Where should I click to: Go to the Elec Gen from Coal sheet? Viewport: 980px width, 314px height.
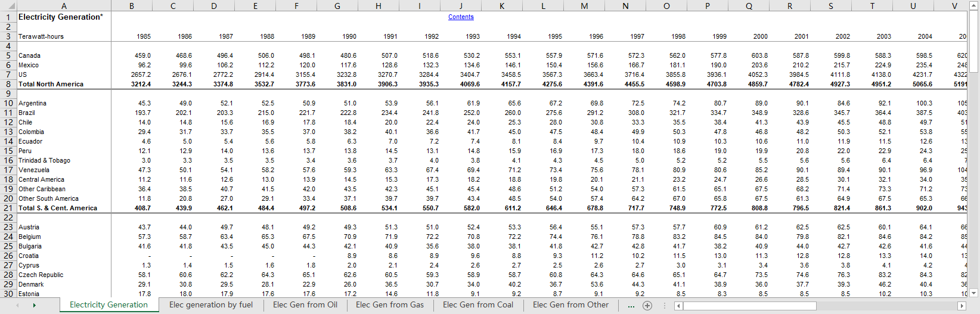click(x=478, y=304)
